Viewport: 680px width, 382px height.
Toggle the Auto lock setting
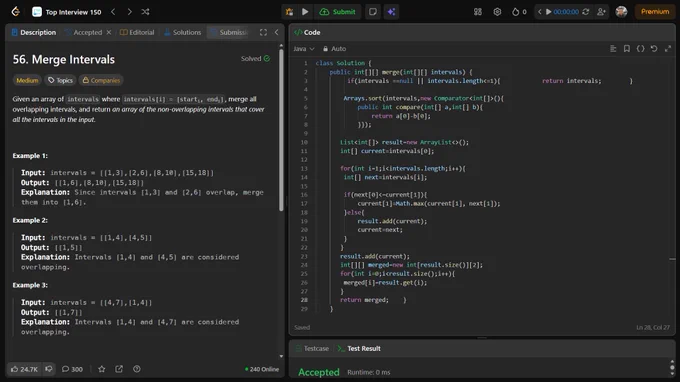[334, 49]
